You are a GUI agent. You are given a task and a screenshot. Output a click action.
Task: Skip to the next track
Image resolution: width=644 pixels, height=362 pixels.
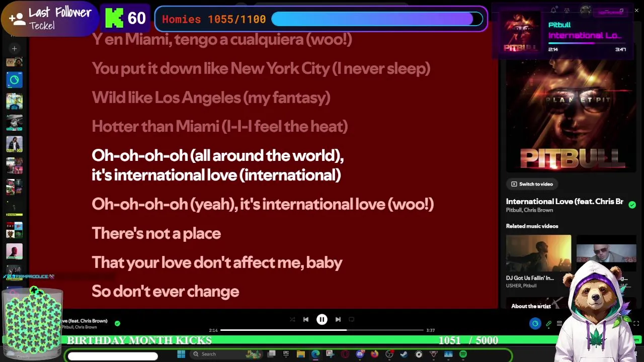[x=338, y=319]
